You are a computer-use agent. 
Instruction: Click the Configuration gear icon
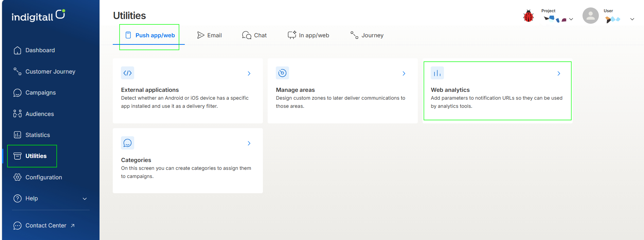point(17,177)
